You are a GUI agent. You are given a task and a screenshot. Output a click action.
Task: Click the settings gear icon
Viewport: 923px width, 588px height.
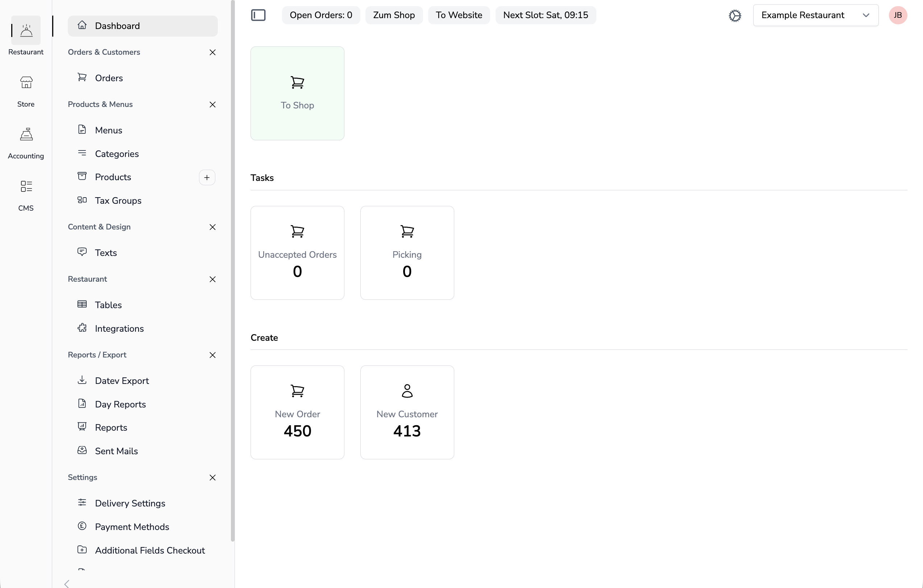click(734, 15)
